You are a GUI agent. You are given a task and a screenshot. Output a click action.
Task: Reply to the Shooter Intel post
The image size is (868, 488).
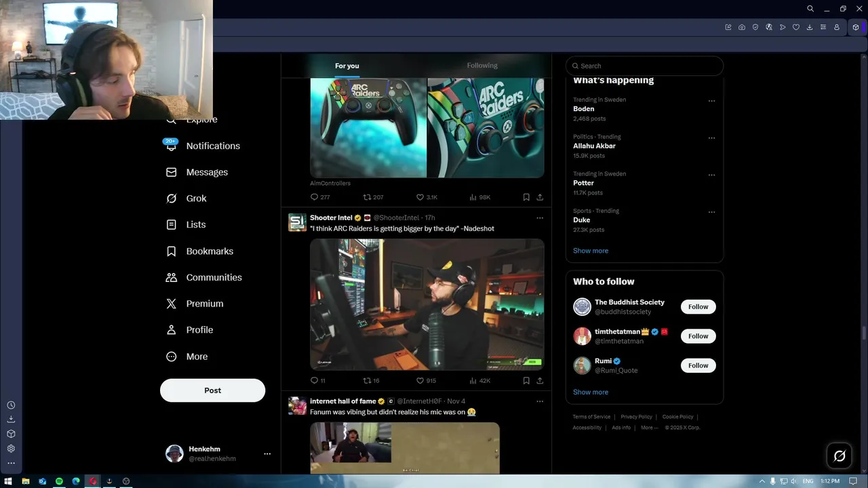(318, 381)
